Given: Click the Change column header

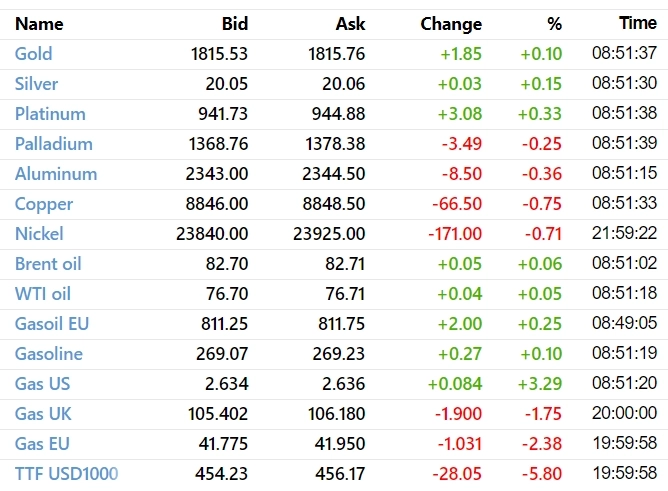Looking at the screenshot, I should pyautogui.click(x=451, y=24).
